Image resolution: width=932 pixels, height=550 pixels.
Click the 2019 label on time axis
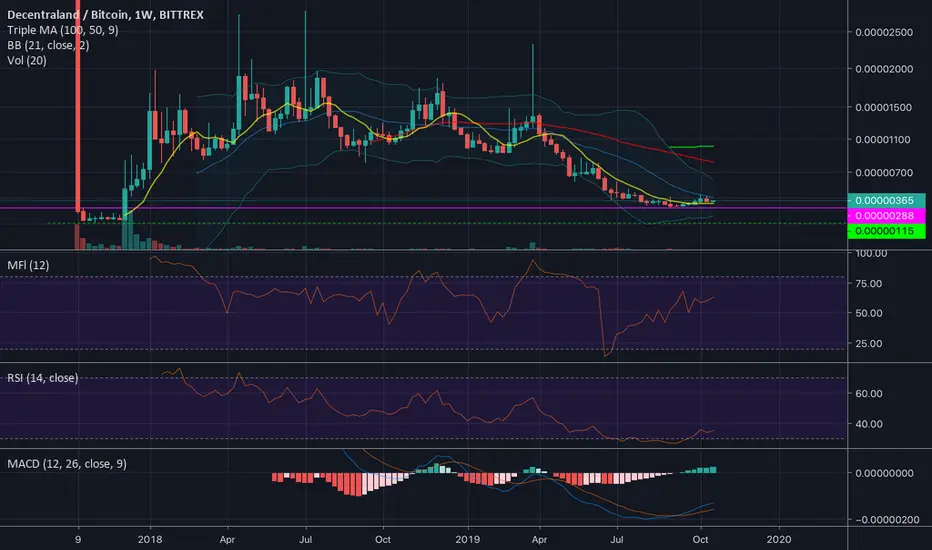point(468,539)
